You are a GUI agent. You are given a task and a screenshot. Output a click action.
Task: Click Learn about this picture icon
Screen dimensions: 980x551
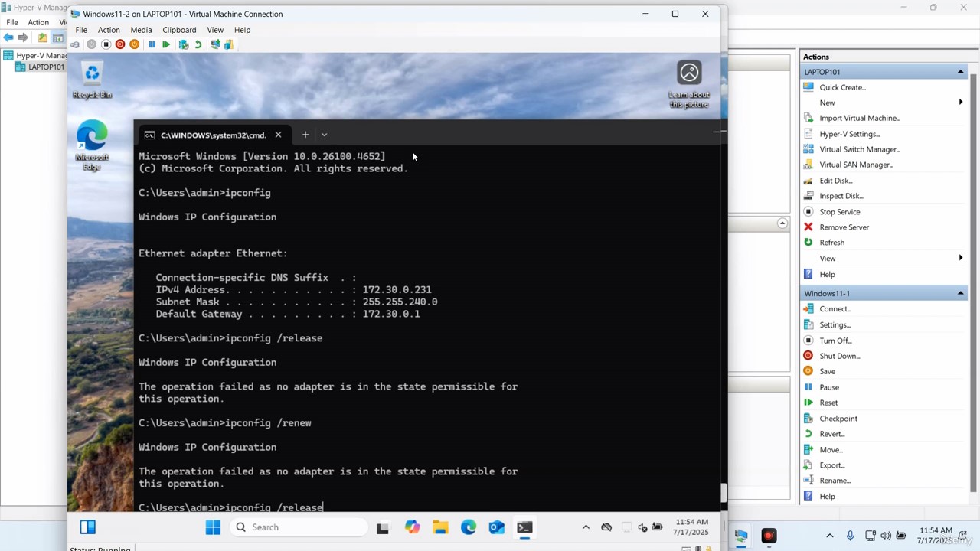pyautogui.click(x=689, y=84)
